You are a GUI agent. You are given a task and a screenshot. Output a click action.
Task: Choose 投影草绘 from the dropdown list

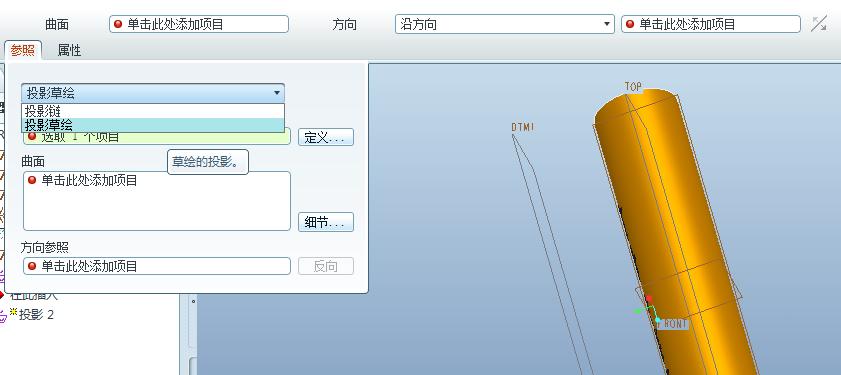pyautogui.click(x=153, y=125)
